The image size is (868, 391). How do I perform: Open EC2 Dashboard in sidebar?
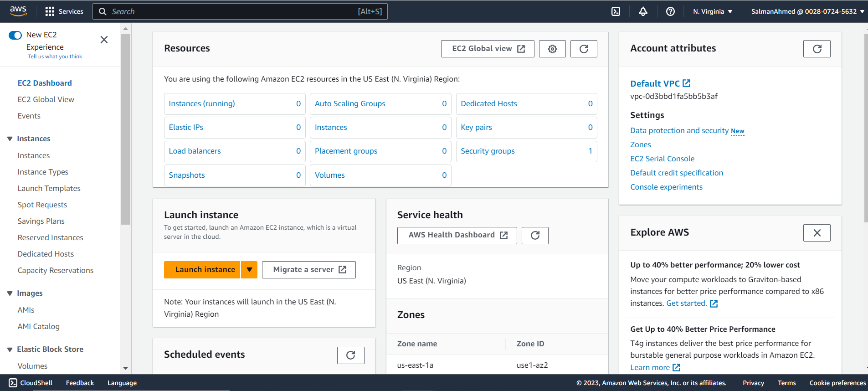[45, 83]
